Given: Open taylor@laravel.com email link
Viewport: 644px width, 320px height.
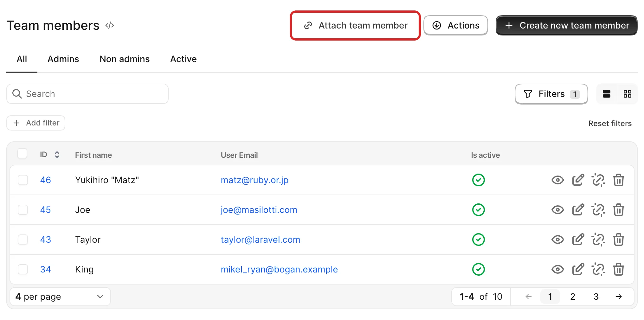Looking at the screenshot, I should click(x=261, y=240).
